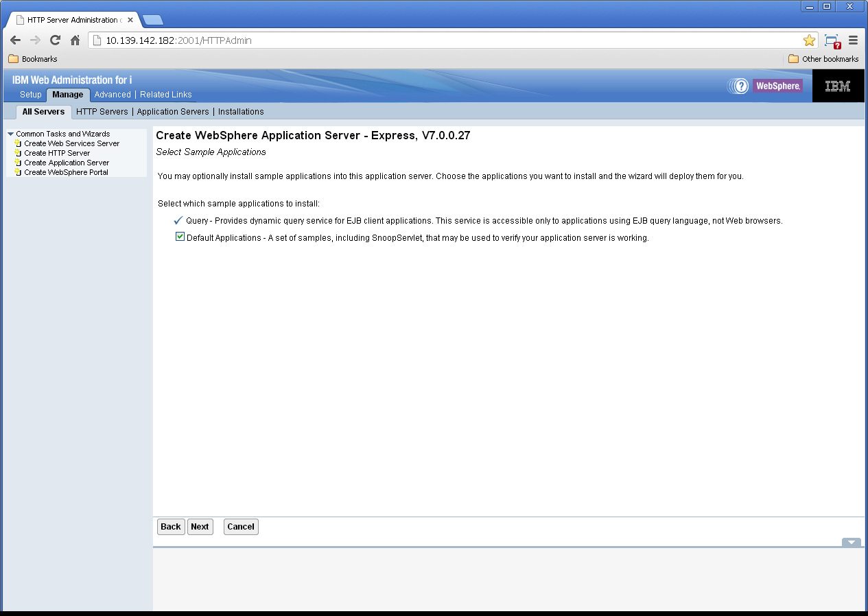868x616 pixels.
Task: Open the Bookmarks folder
Action: pyautogui.click(x=33, y=59)
